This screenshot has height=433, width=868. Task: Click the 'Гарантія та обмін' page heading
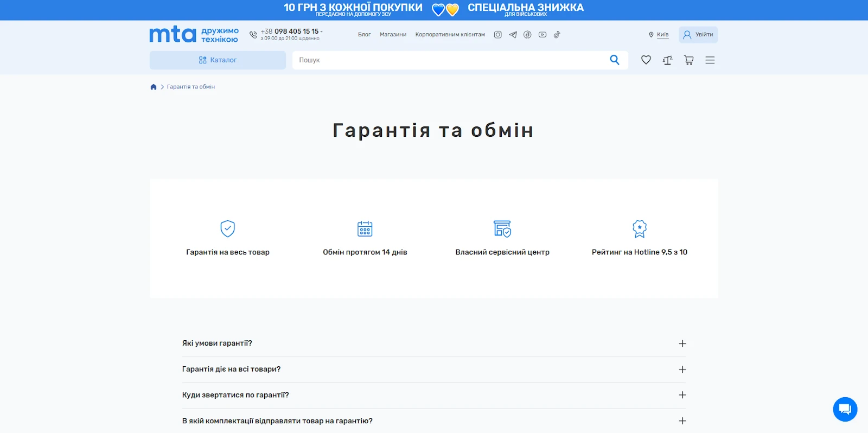433,131
